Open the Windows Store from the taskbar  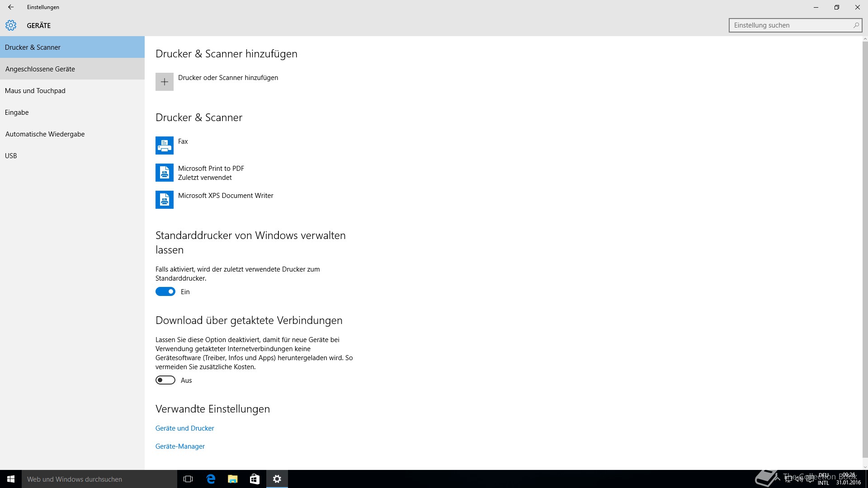click(255, 479)
